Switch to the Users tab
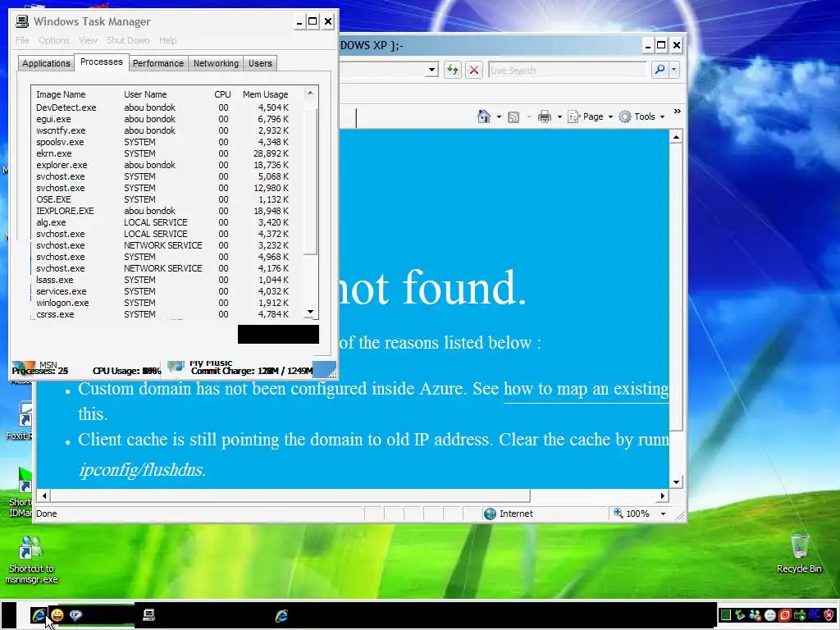This screenshot has height=630, width=840. (260, 63)
